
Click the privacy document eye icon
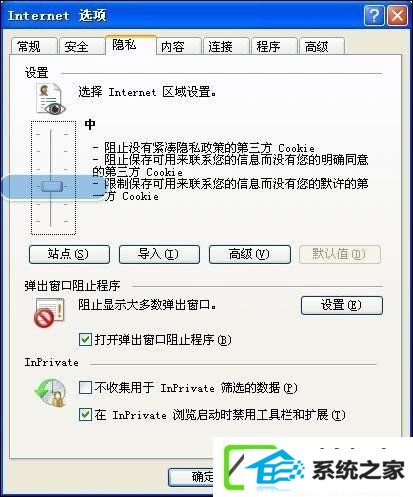click(51, 99)
